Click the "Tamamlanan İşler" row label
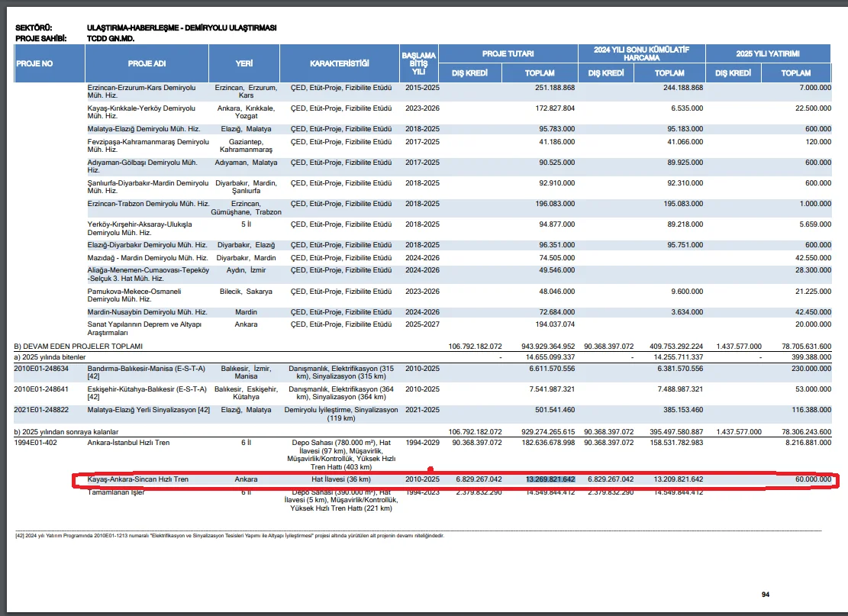 tap(116, 492)
